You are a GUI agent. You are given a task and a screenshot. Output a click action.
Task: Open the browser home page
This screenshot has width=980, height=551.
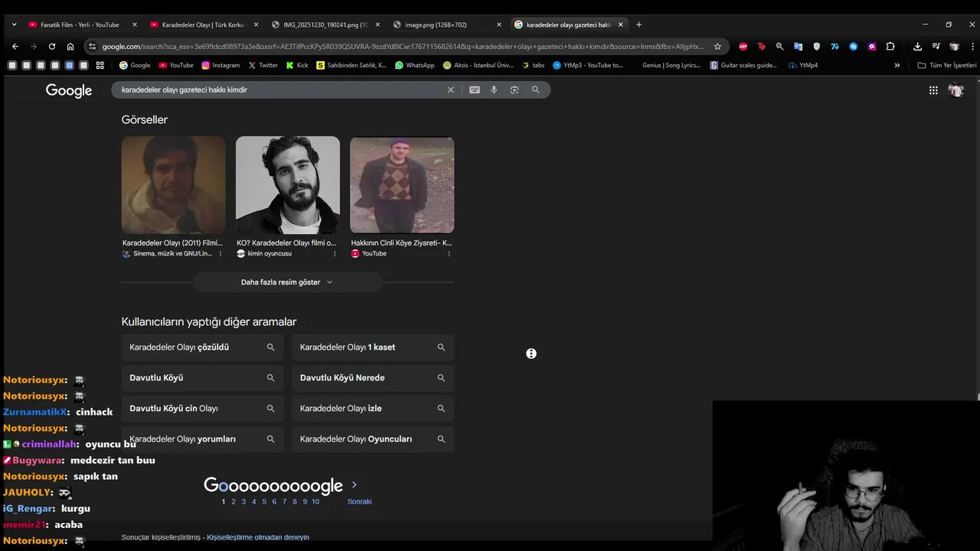pyautogui.click(x=70, y=46)
